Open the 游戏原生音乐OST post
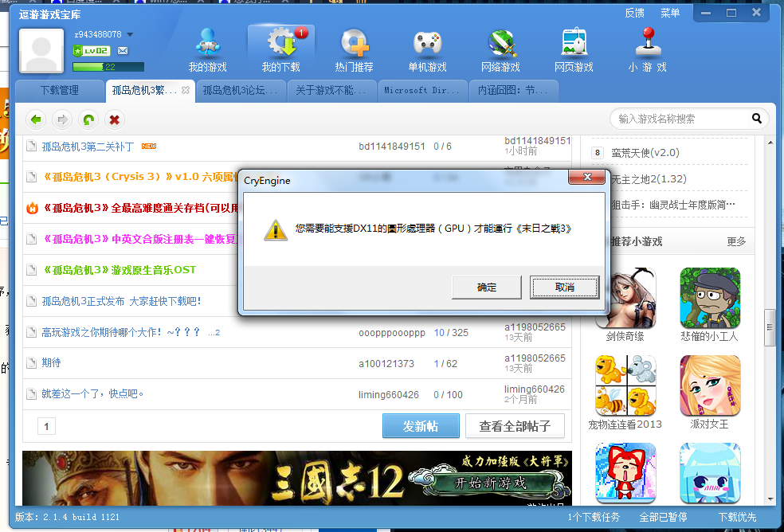The width and height of the screenshot is (784, 532). [119, 270]
